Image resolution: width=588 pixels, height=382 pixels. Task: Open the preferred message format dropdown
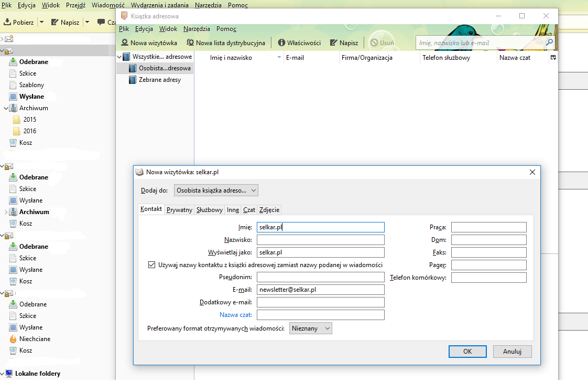coord(311,328)
